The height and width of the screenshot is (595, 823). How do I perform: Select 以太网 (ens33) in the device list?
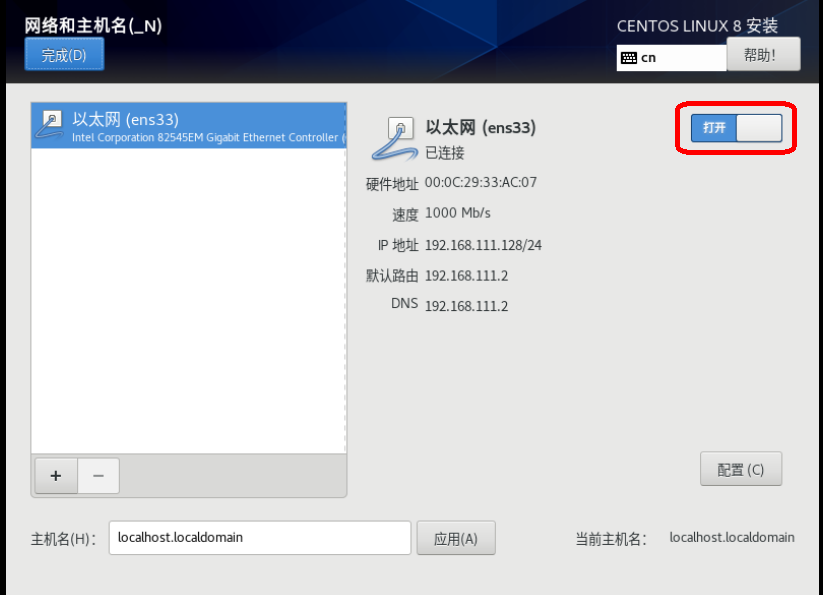click(189, 126)
